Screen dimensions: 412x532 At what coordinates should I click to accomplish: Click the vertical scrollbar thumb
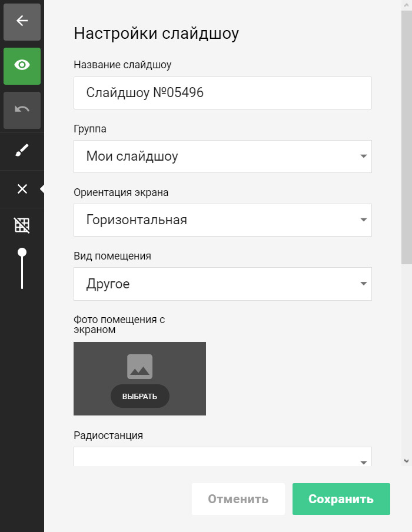406,135
